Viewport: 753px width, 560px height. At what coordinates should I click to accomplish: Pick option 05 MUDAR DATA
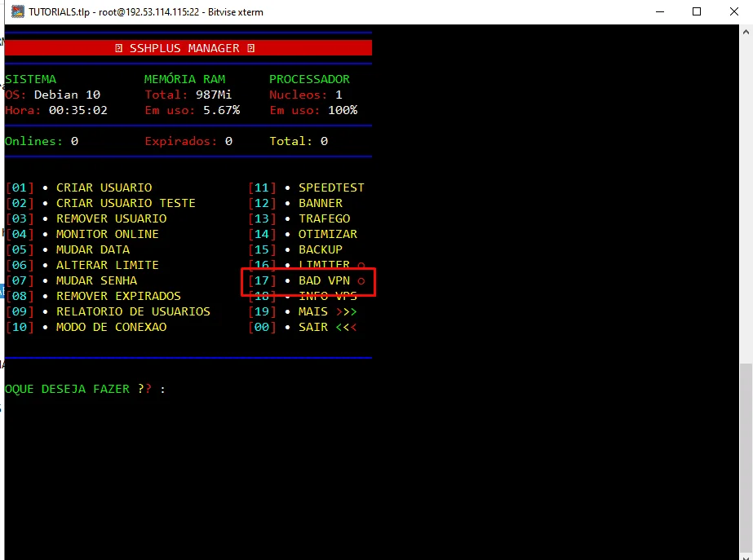(69, 249)
